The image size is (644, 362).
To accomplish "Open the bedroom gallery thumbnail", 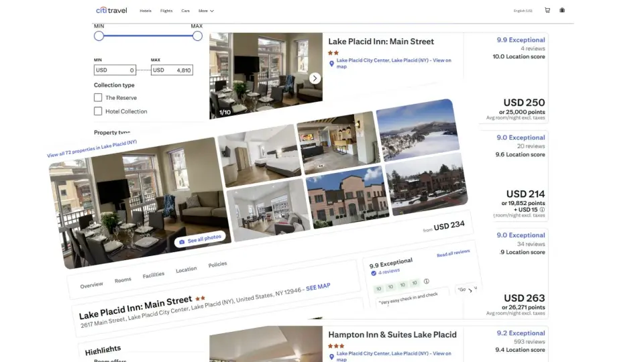I will click(x=259, y=155).
